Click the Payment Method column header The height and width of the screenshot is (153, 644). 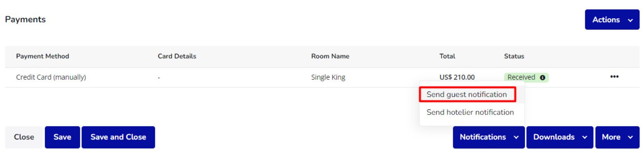click(43, 56)
